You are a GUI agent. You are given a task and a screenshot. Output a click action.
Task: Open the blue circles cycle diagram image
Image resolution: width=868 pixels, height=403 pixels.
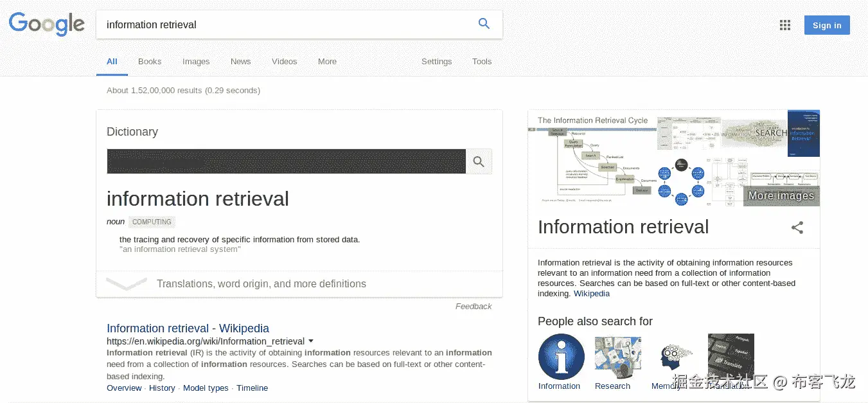click(x=681, y=182)
